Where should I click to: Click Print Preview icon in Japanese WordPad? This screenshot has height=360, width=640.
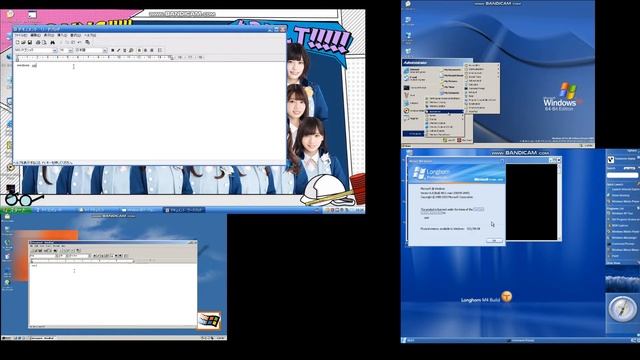point(44,42)
